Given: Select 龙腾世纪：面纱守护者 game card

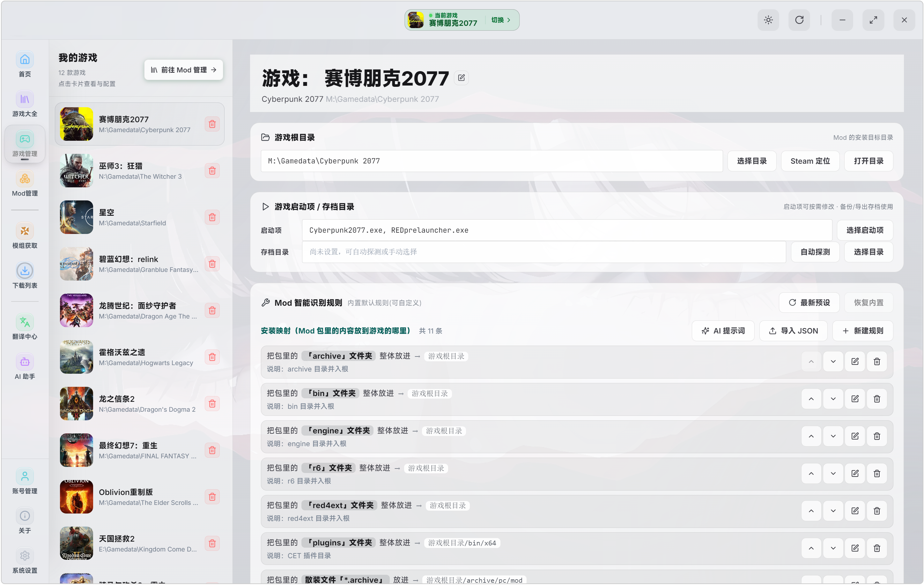Looking at the screenshot, I should 140,311.
